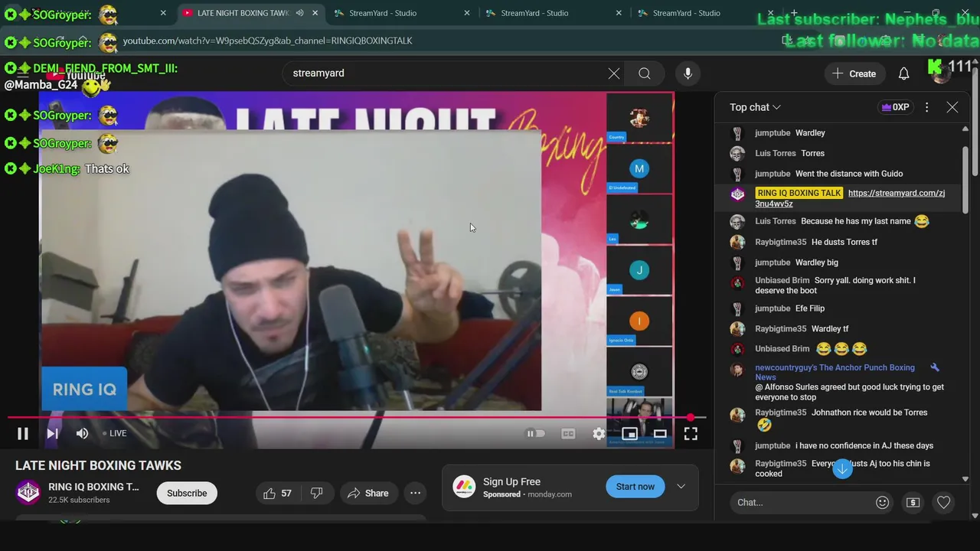Click the Chat message input
980x551 pixels.
(800, 502)
